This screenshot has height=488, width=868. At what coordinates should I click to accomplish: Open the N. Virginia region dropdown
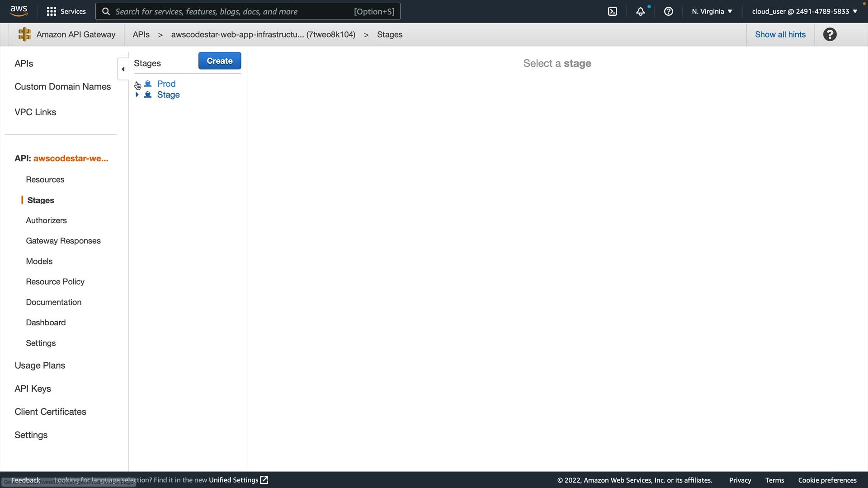(712, 11)
